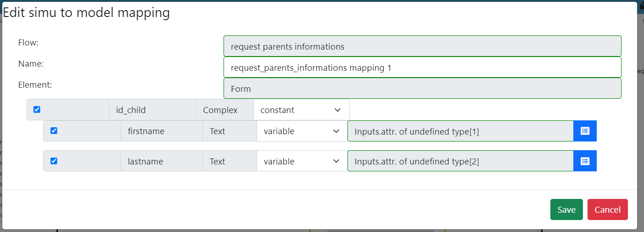Click the id_child name cell
Image resolution: width=644 pixels, height=232 pixels.
152,110
